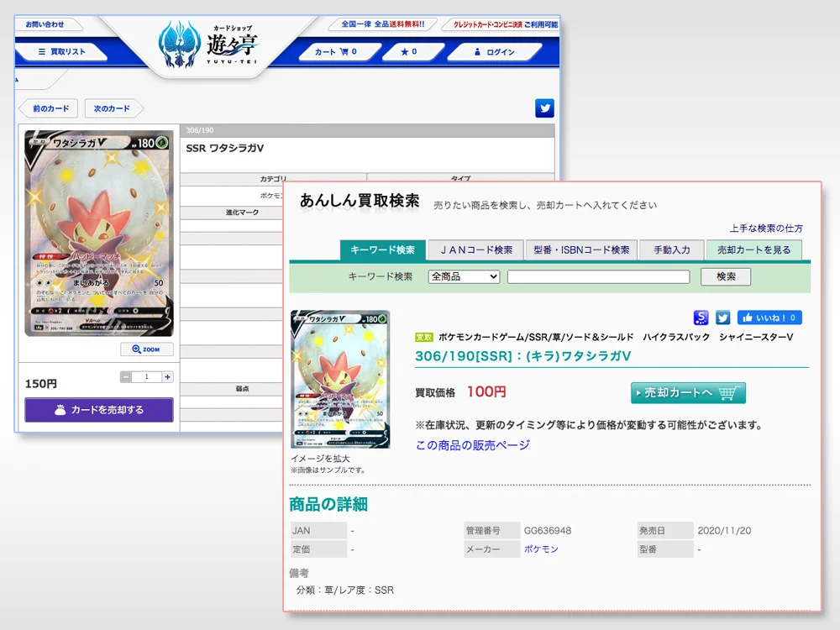
Task: Select the 型番・ISBNコード検索 tab
Action: click(x=581, y=250)
